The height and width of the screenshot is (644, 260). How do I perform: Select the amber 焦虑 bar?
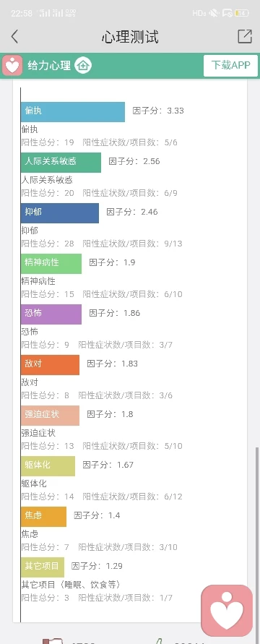click(x=43, y=517)
